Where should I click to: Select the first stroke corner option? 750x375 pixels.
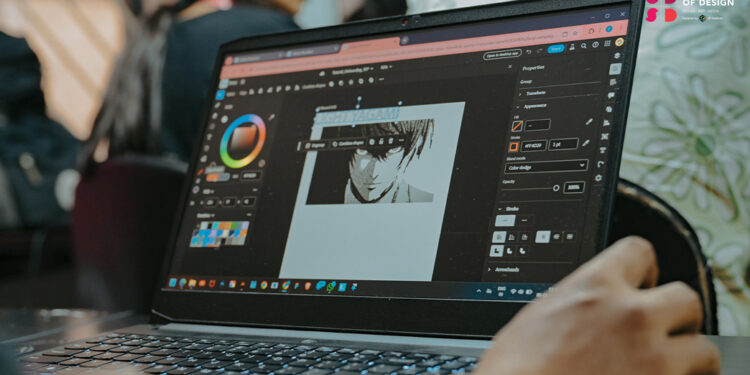[x=496, y=251]
